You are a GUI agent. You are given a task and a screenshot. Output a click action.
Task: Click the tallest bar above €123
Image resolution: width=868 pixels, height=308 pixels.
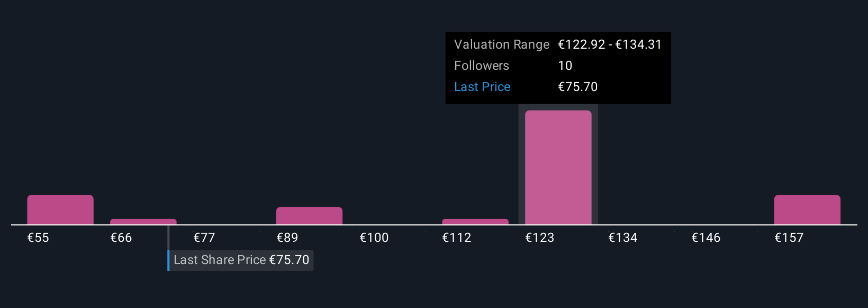coord(558,167)
